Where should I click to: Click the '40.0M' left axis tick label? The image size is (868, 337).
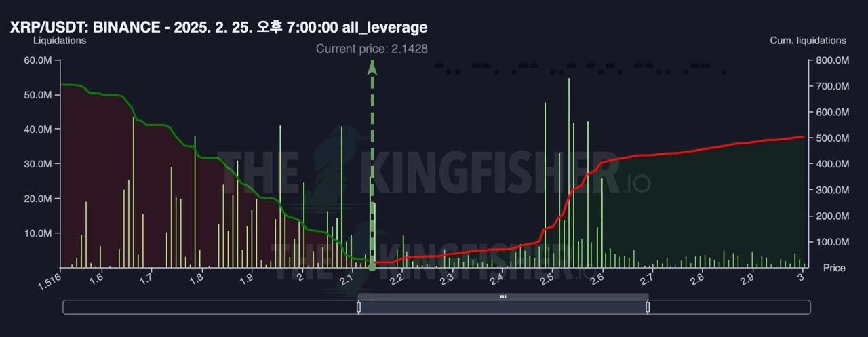pyautogui.click(x=37, y=129)
